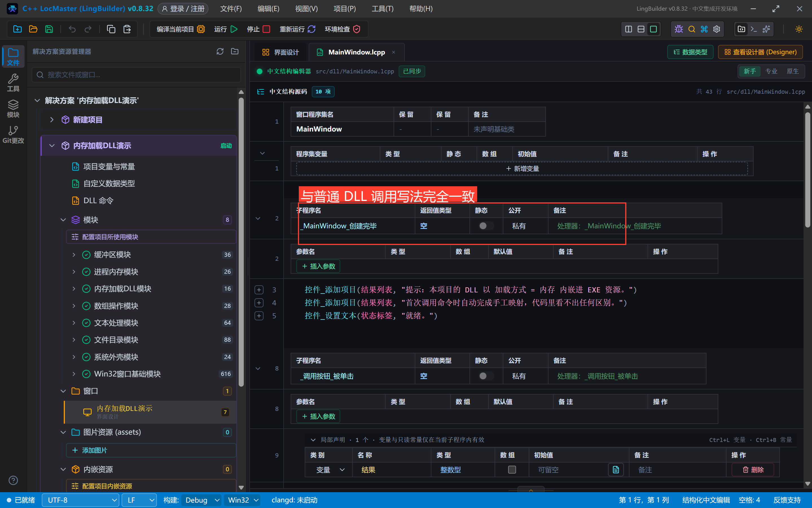The height and width of the screenshot is (508, 812).
Task: Select 新手 editor mode
Action: tap(750, 71)
